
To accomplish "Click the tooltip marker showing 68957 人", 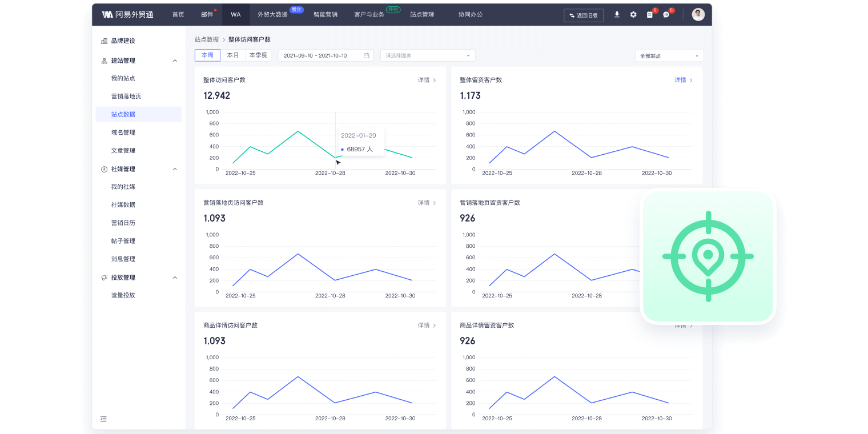I will tap(358, 149).
